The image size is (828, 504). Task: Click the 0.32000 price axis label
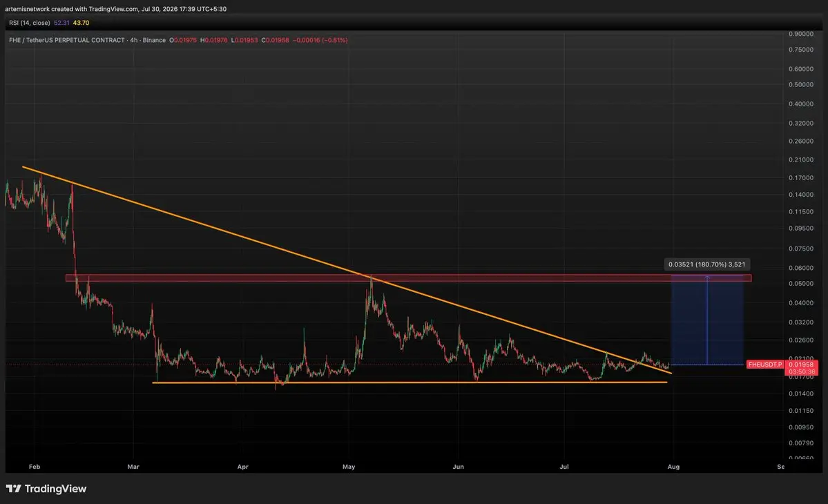click(x=801, y=123)
